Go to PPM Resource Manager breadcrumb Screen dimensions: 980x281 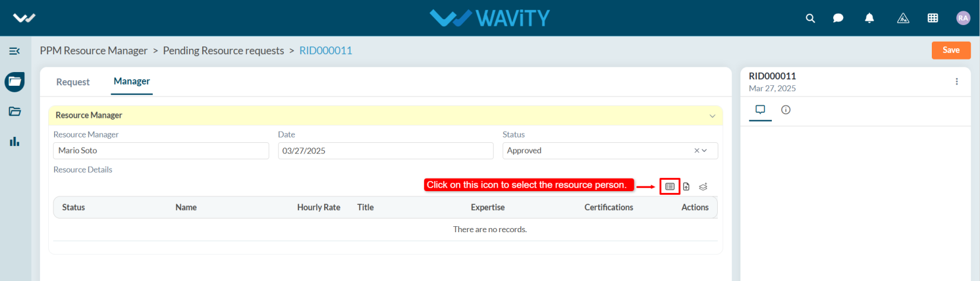pos(93,51)
